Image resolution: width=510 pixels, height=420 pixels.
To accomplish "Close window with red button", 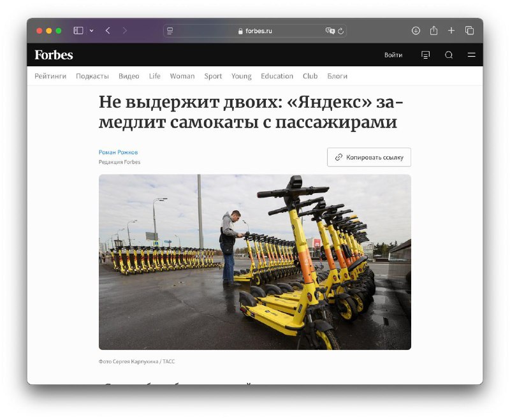I will [40, 31].
